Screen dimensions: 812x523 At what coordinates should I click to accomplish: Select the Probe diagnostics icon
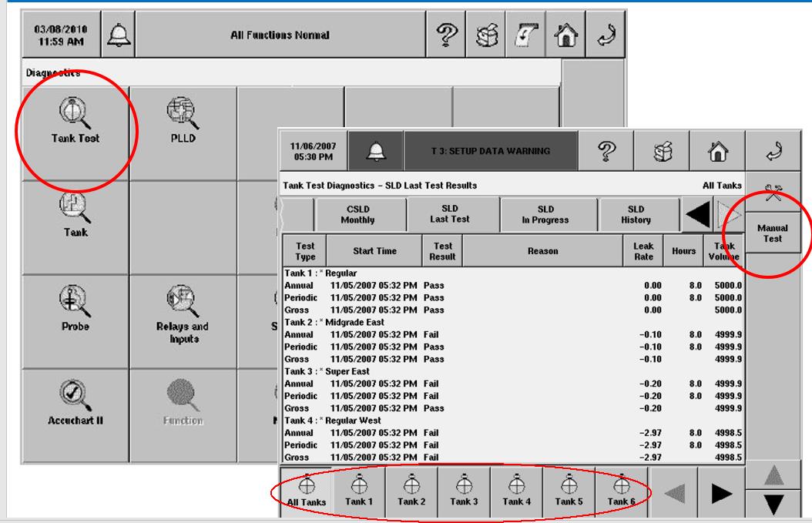pyautogui.click(x=75, y=308)
